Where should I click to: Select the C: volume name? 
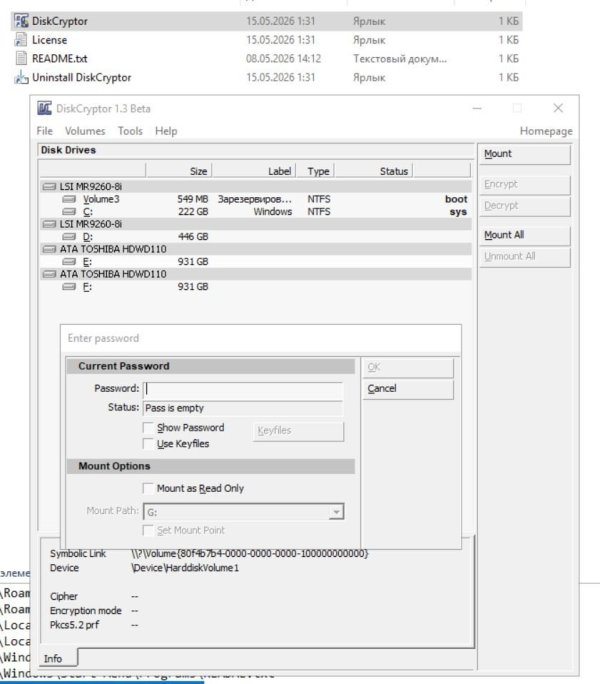tap(88, 212)
